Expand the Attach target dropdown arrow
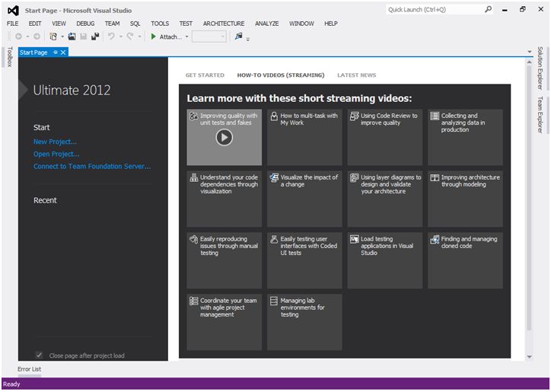 click(186, 37)
